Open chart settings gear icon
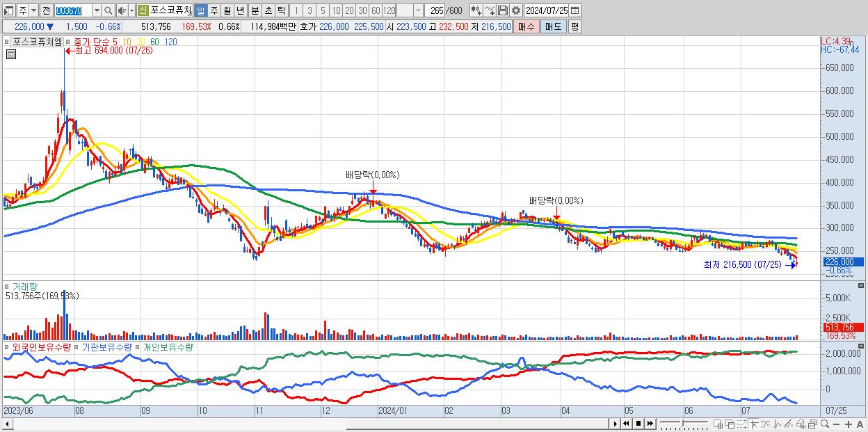This screenshot has height=432, width=868. coord(515,10)
